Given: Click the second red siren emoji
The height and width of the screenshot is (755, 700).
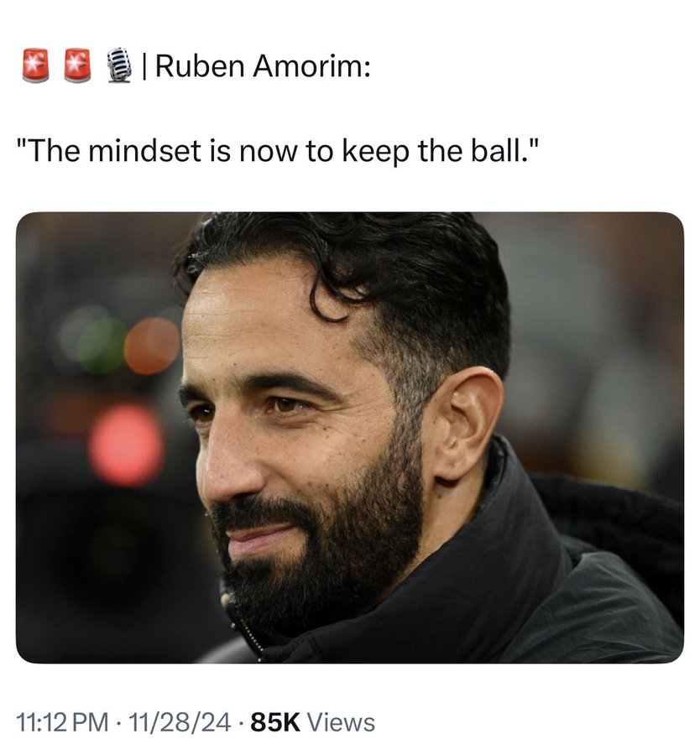Looking at the screenshot, I should click(77, 65).
